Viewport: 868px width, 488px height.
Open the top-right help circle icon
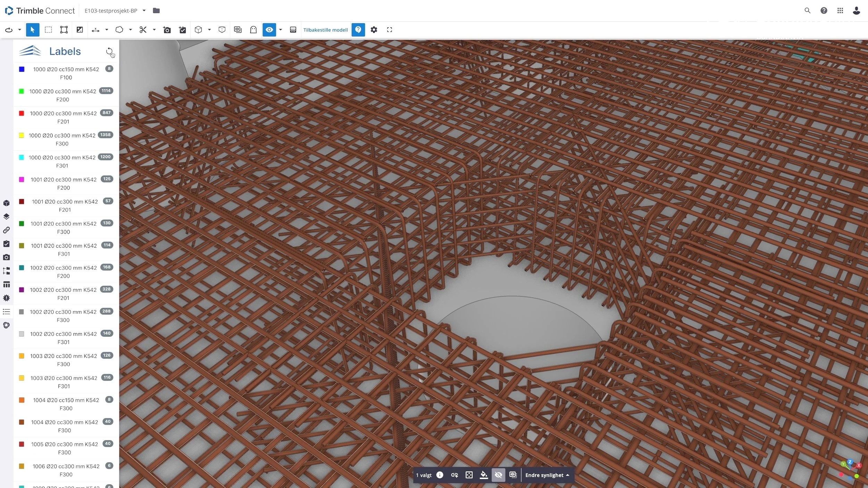(824, 11)
